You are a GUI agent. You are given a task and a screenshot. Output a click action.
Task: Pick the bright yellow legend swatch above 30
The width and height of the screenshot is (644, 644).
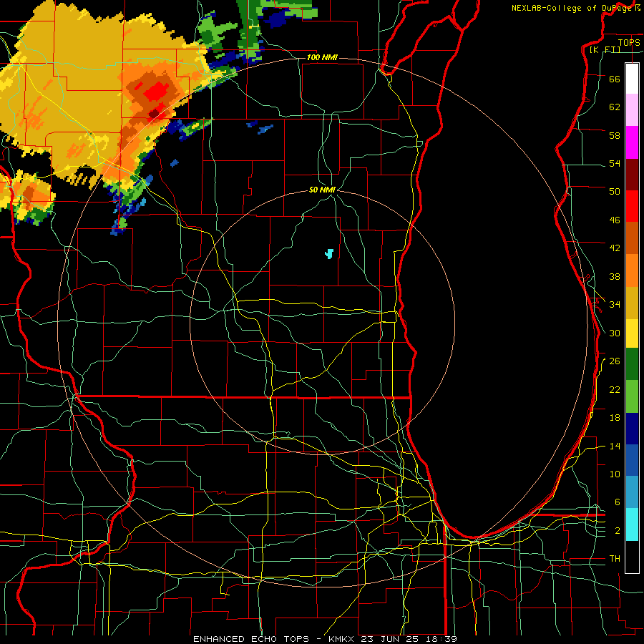point(632,333)
